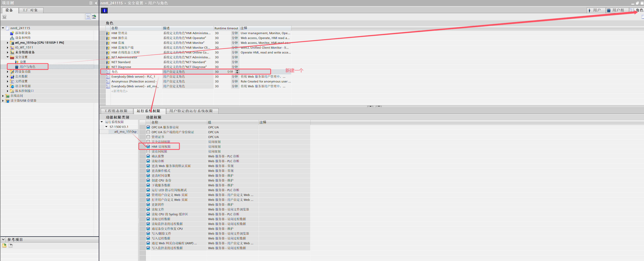Enable 管理证书 checkbox
Image resolution: width=644 pixels, height=261 pixels.
(148, 137)
